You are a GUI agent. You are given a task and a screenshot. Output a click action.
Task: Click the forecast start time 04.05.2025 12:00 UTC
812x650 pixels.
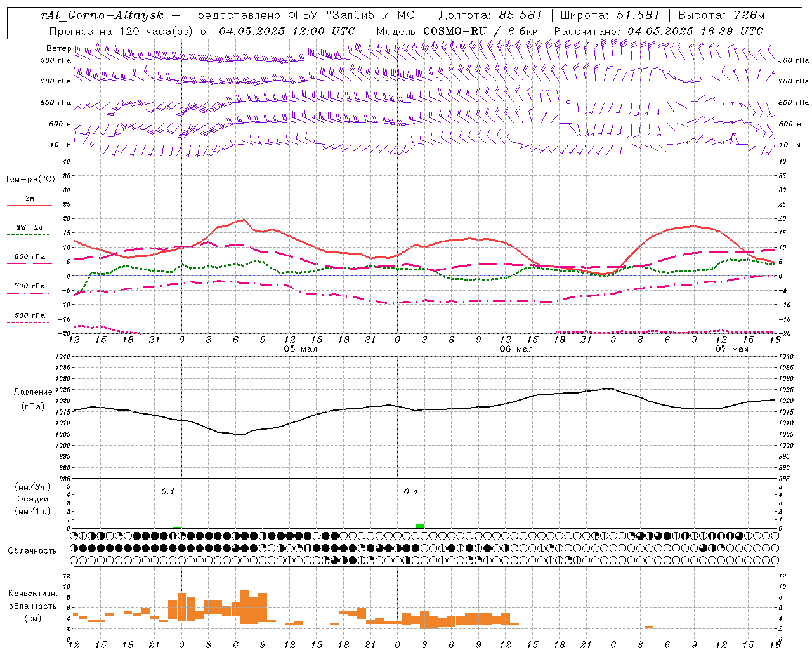pos(287,31)
